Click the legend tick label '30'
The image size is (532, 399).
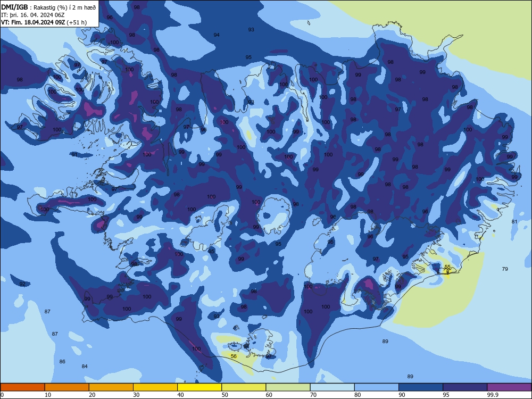coord(136,395)
